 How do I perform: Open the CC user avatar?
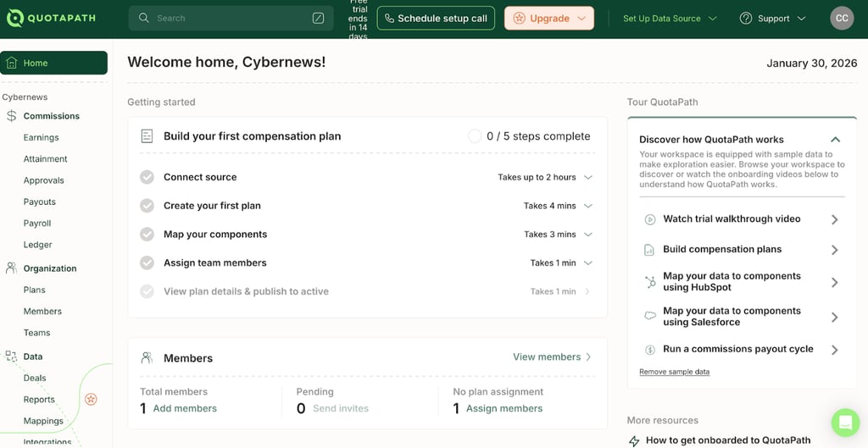[x=842, y=19]
